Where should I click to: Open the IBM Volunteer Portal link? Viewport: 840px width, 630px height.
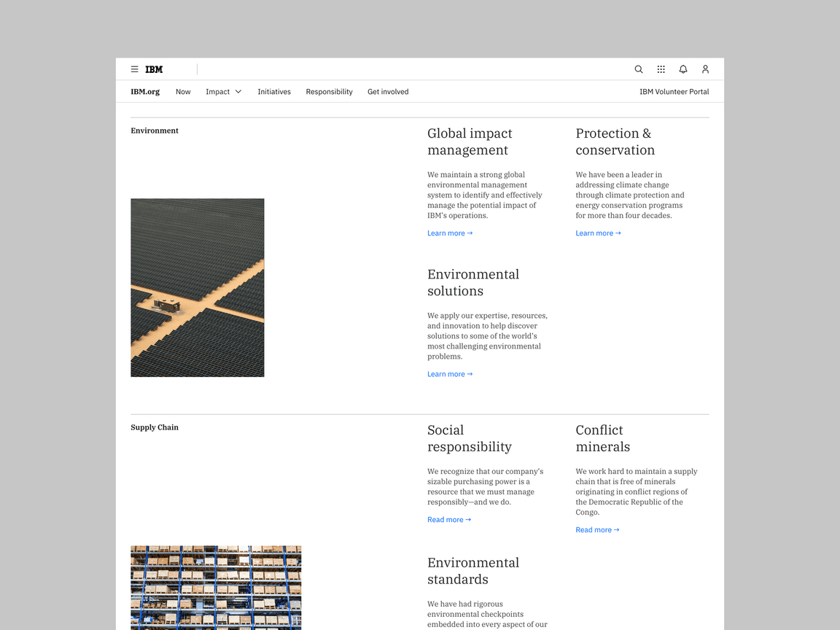point(674,92)
